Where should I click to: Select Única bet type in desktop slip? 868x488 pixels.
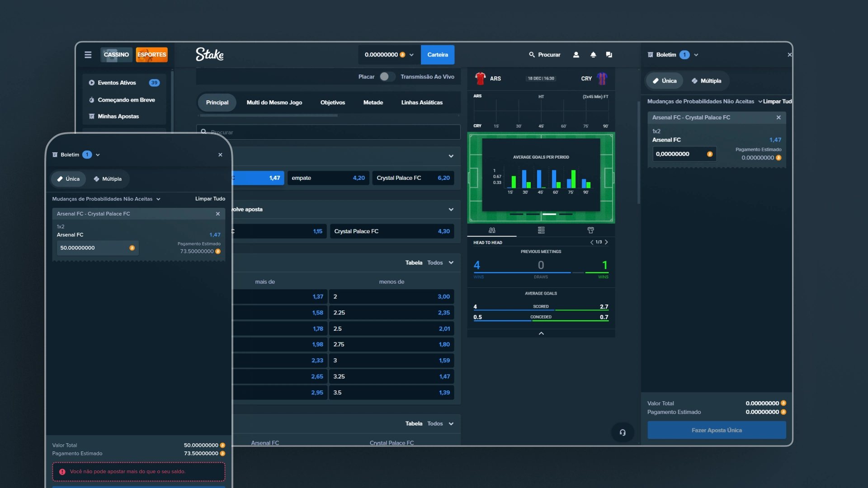665,81
